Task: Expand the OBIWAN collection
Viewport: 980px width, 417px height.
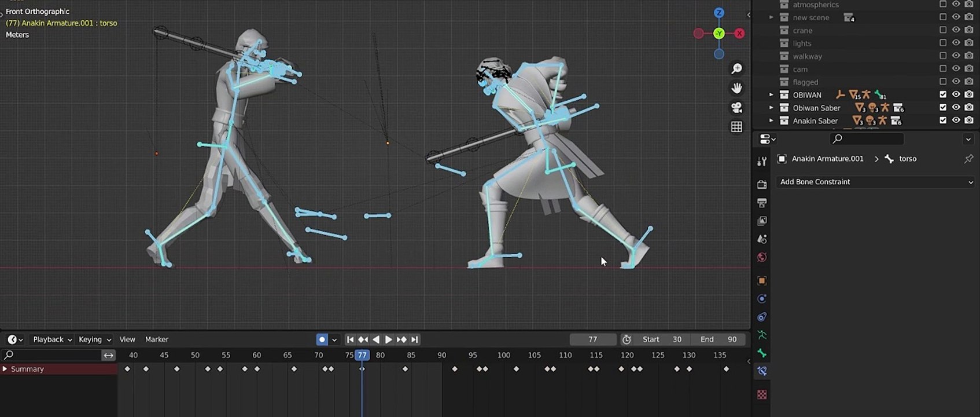Action: 771,94
